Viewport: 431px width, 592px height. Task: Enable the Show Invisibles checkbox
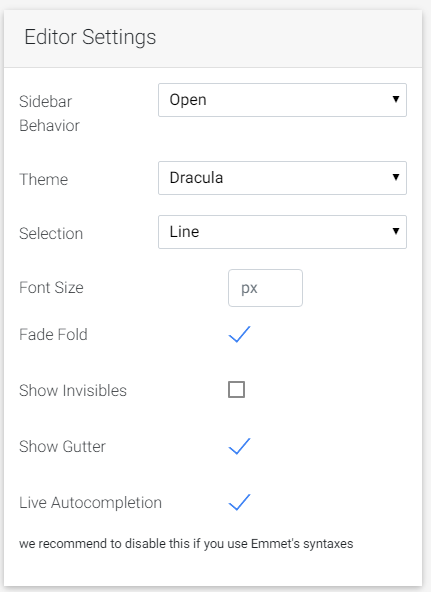pyautogui.click(x=237, y=390)
